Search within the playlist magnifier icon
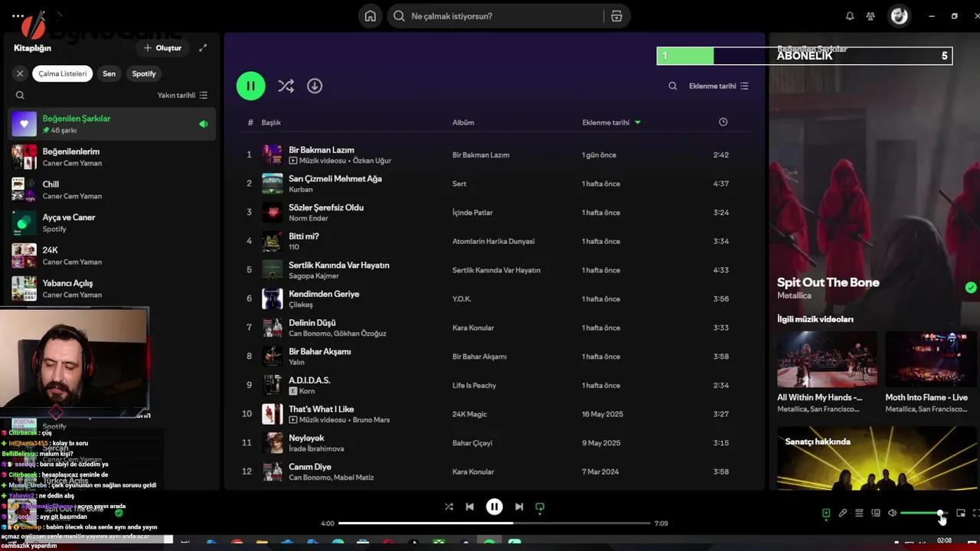This screenshot has height=551, width=980. click(672, 86)
